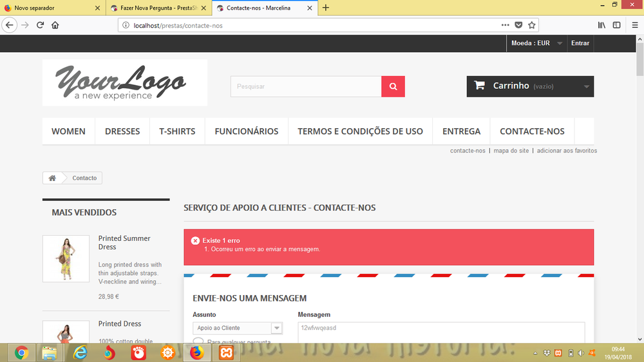Open the Assunto subject dropdown
This screenshot has height=362, width=644.
tap(238, 328)
